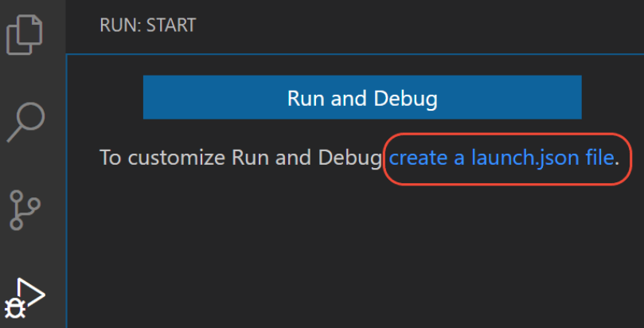The height and width of the screenshot is (328, 644).
Task: Click the git branch icon
Action: [x=25, y=209]
